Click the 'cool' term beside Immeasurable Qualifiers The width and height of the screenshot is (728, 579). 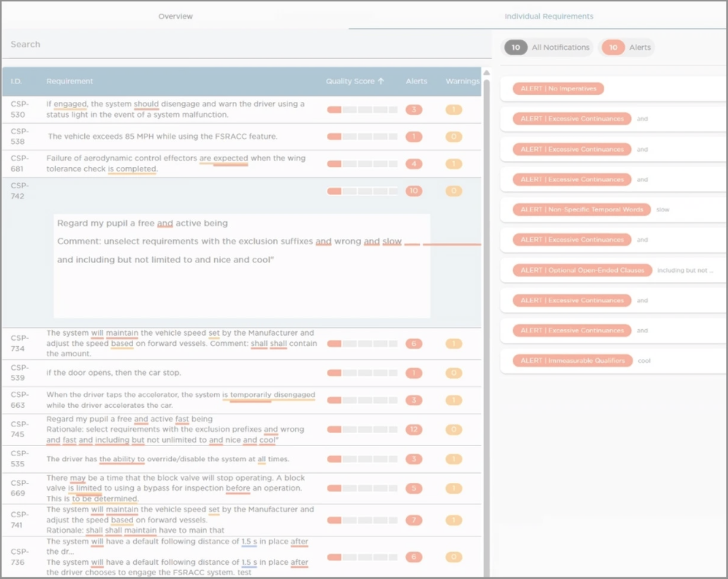pos(644,361)
